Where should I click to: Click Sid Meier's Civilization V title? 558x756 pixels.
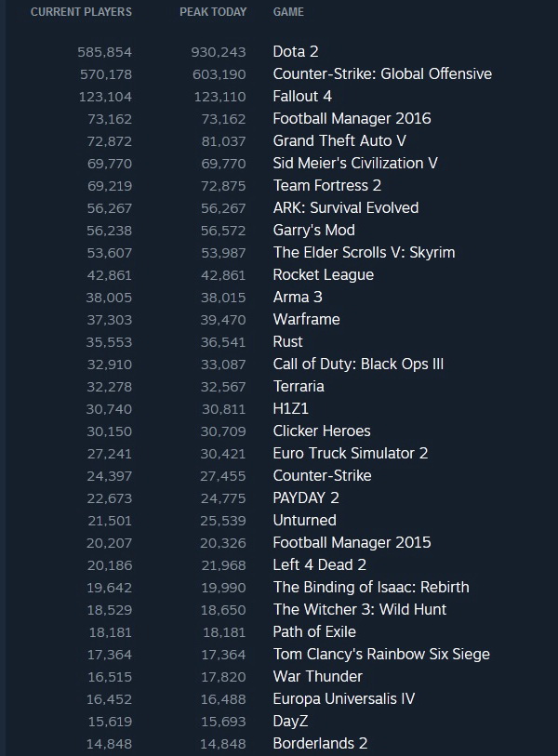pyautogui.click(x=355, y=163)
